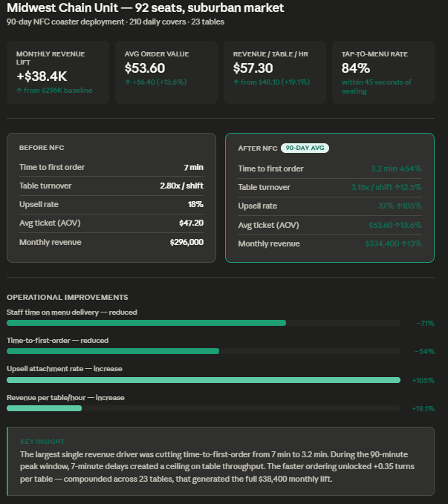
Task: Click the Midwest Chain Unit heading
Action: click(145, 7)
